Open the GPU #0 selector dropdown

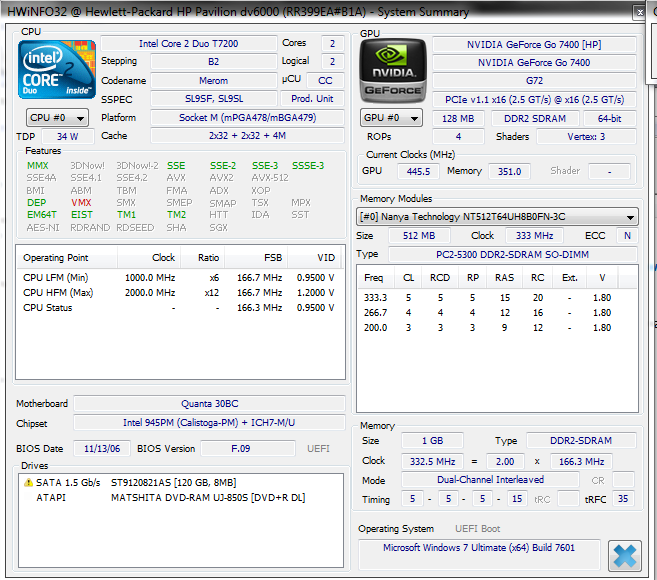[391, 118]
